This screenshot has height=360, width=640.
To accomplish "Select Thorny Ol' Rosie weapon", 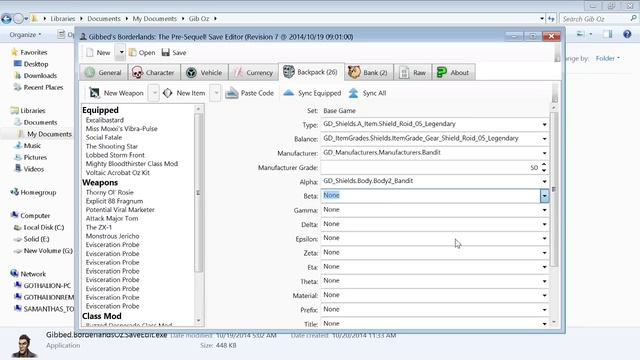I will [109, 192].
